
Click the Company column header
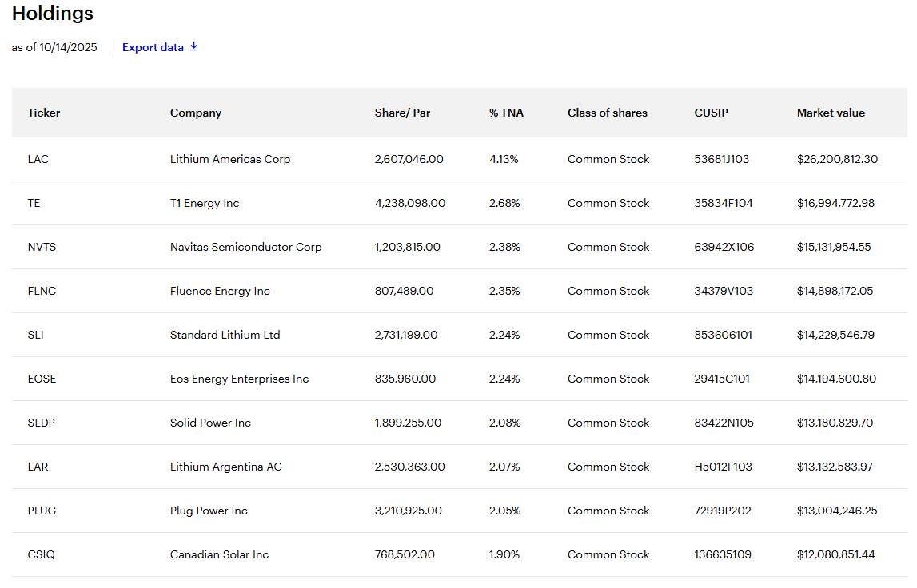pyautogui.click(x=196, y=113)
